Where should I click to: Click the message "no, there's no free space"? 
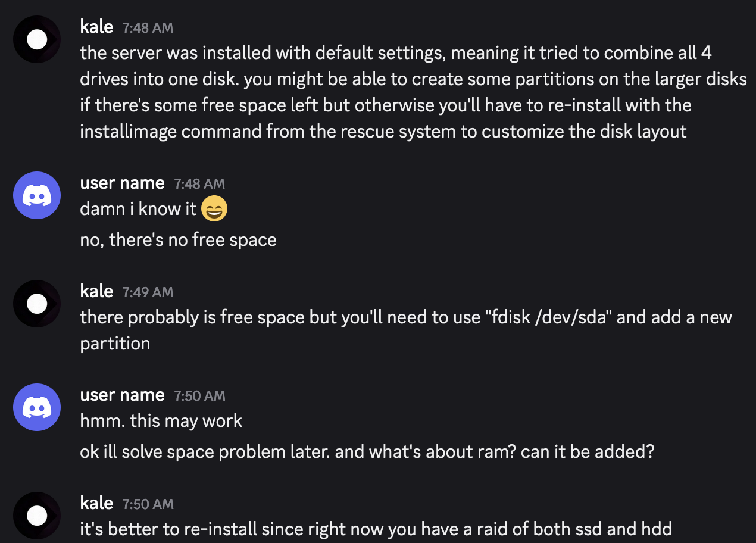click(178, 240)
